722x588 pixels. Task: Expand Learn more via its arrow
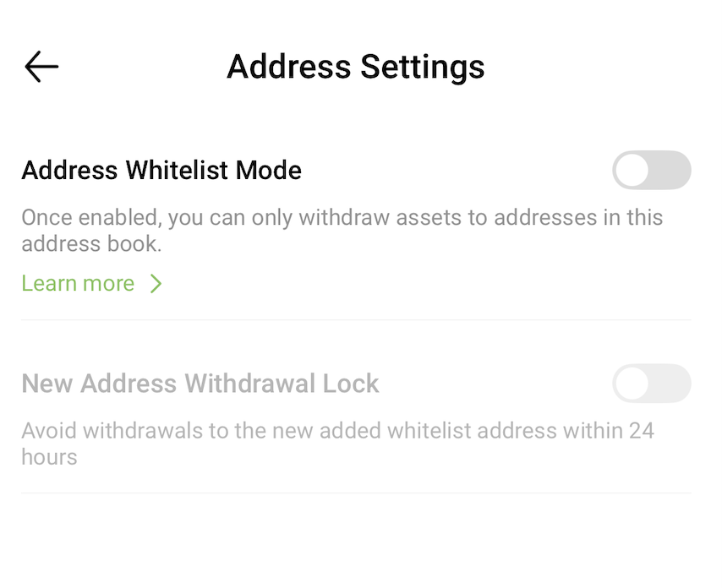156,284
